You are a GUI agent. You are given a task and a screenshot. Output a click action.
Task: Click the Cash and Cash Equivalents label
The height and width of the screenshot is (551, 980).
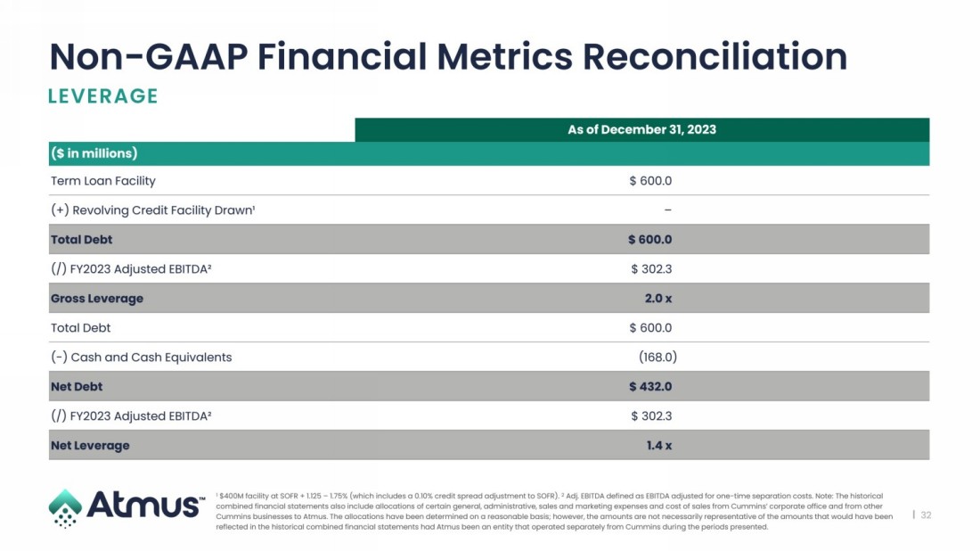(142, 358)
